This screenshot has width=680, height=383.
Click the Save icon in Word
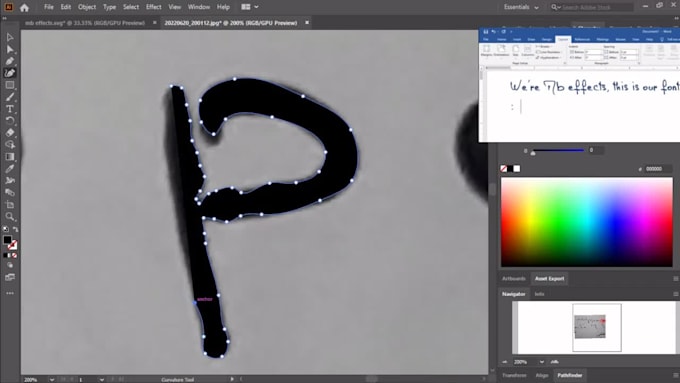point(486,32)
